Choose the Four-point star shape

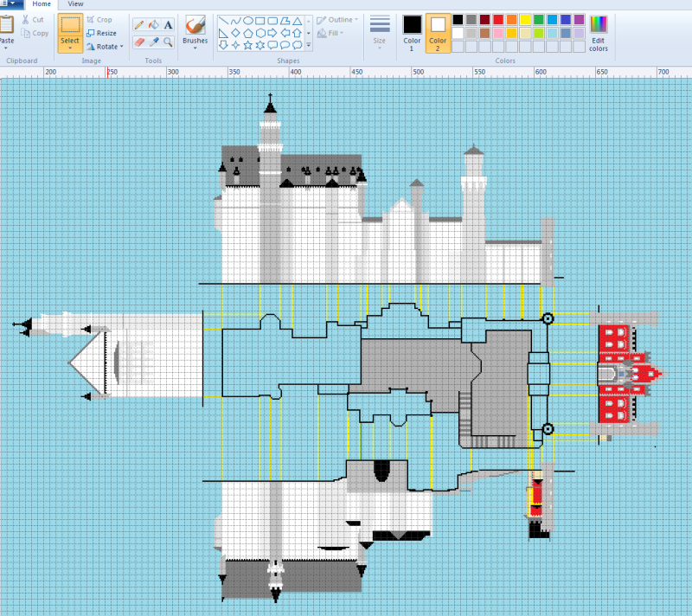(x=236, y=45)
